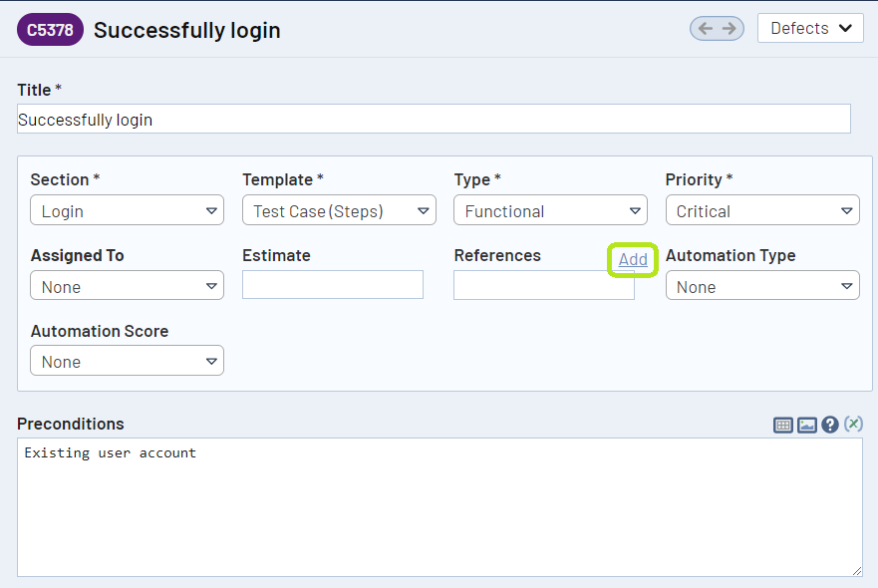Image resolution: width=878 pixels, height=588 pixels.
Task: Click the insert table icon above Preconditions
Action: [x=783, y=425]
